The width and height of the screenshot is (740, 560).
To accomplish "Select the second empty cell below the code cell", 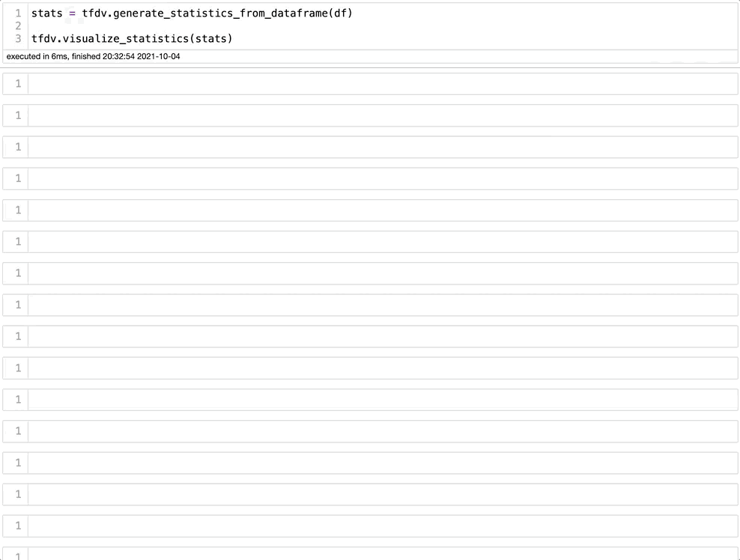I will click(x=382, y=115).
